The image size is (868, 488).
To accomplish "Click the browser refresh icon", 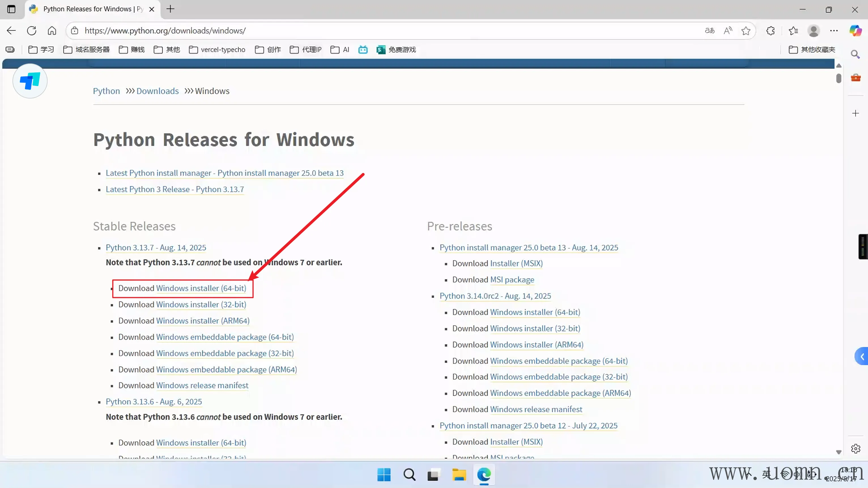I will pyautogui.click(x=32, y=31).
